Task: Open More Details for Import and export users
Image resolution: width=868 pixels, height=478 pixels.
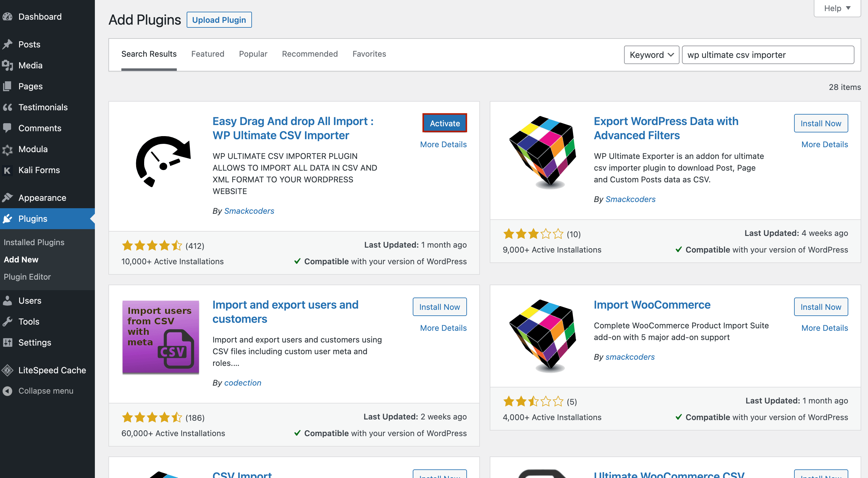Action: click(x=443, y=328)
